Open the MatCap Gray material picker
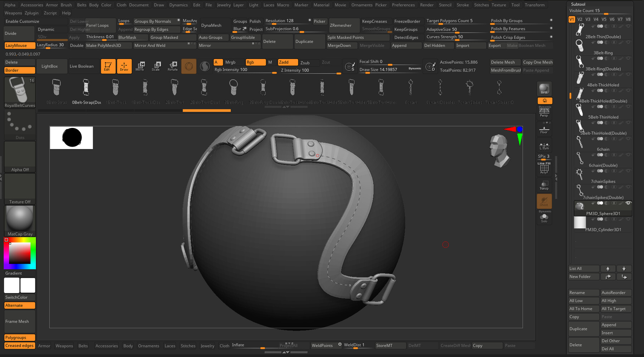 [x=20, y=221]
